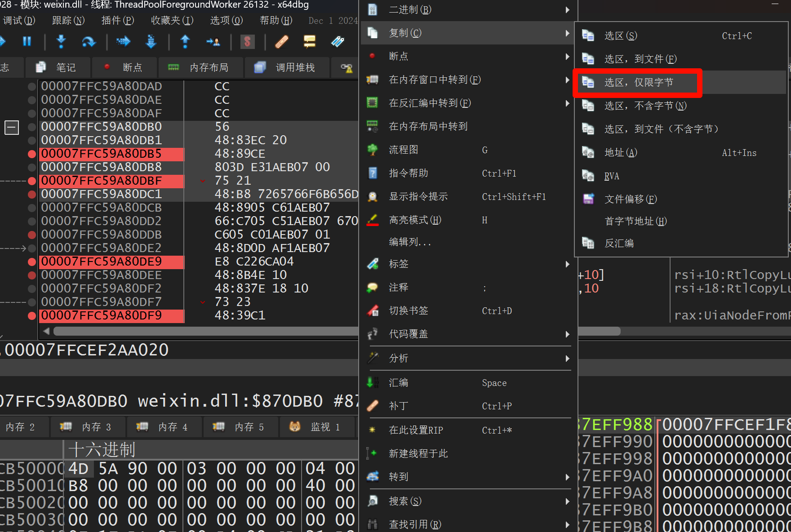
Task: Open the comments toolbar icon
Action: [x=310, y=42]
